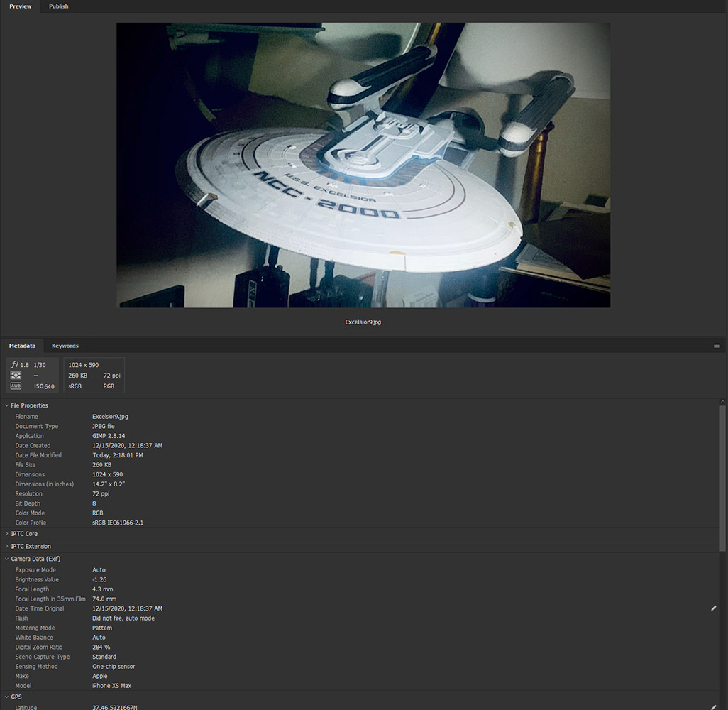Click the Model value iPhone XS Max
This screenshot has width=728, height=710.
(x=111, y=685)
